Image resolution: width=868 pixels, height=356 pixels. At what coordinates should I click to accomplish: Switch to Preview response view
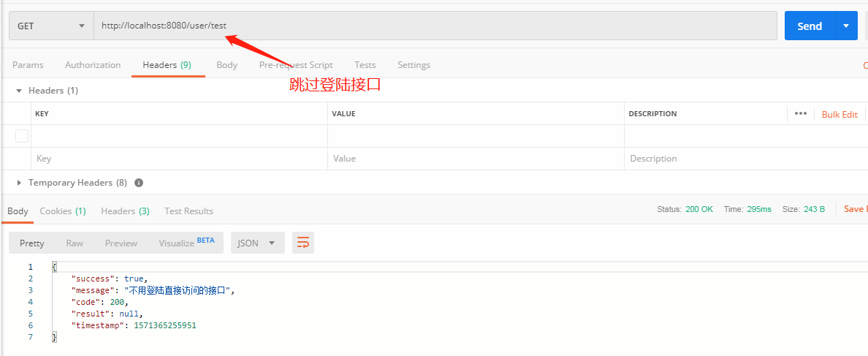coord(121,243)
